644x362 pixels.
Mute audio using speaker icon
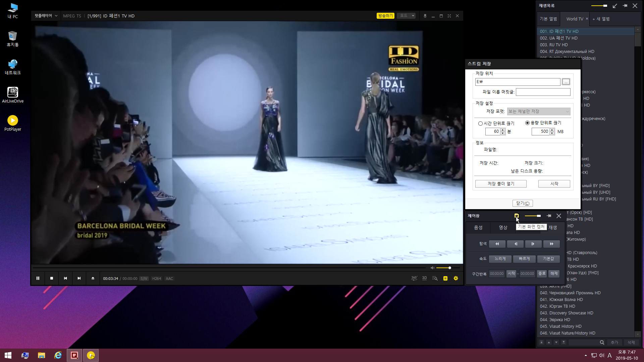point(432,268)
